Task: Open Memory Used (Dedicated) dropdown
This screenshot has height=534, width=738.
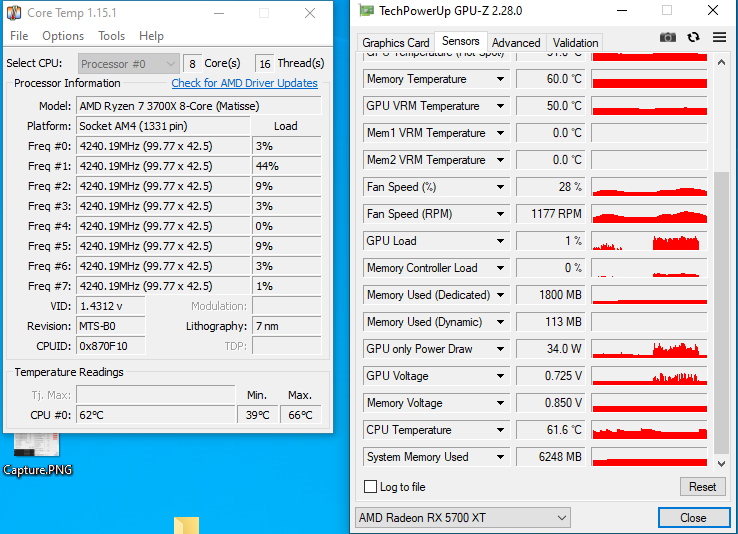Action: click(x=500, y=295)
